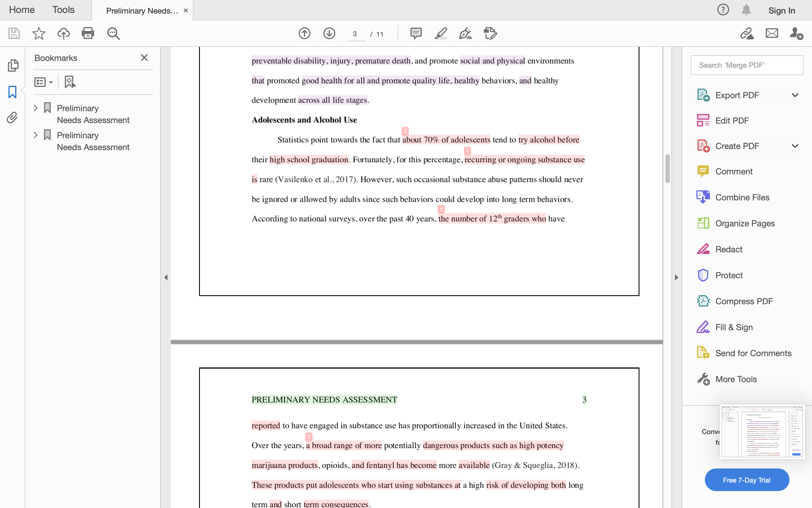
Task: Open the find text magnifier tool
Action: pos(113,33)
